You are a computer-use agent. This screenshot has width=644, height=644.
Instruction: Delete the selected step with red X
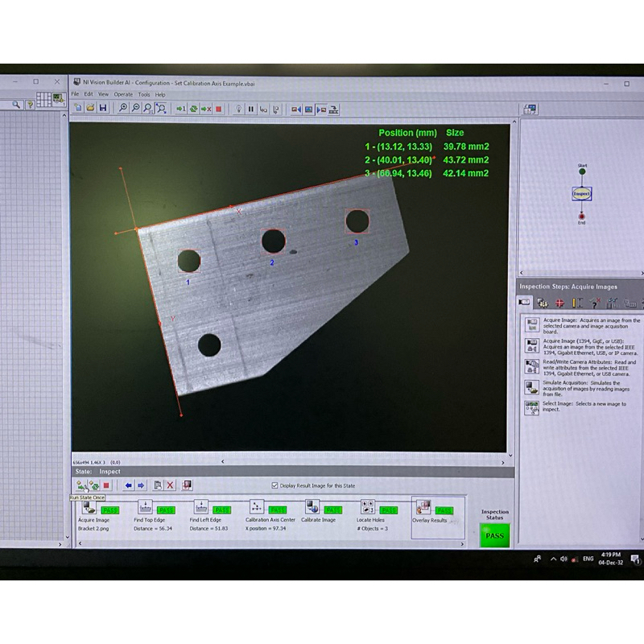(171, 485)
